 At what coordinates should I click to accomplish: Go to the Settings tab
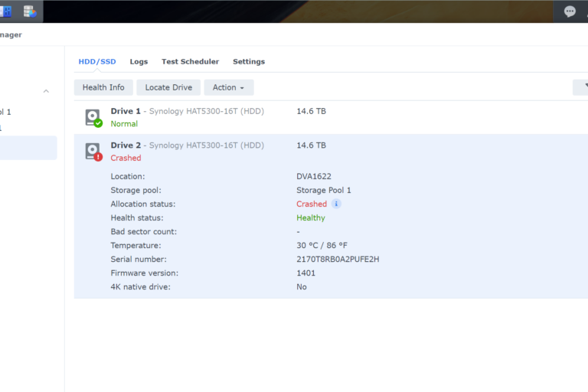(249, 61)
